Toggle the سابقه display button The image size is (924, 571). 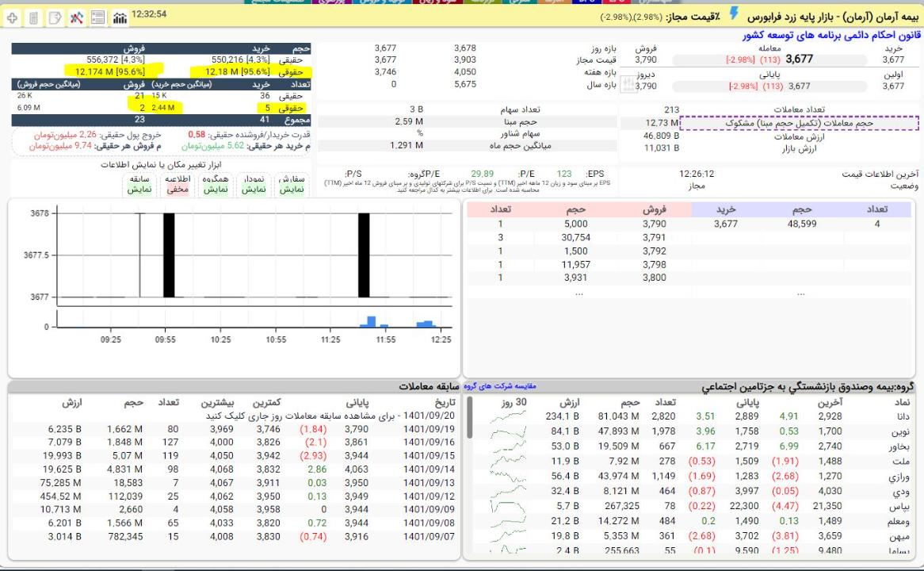tap(139, 185)
